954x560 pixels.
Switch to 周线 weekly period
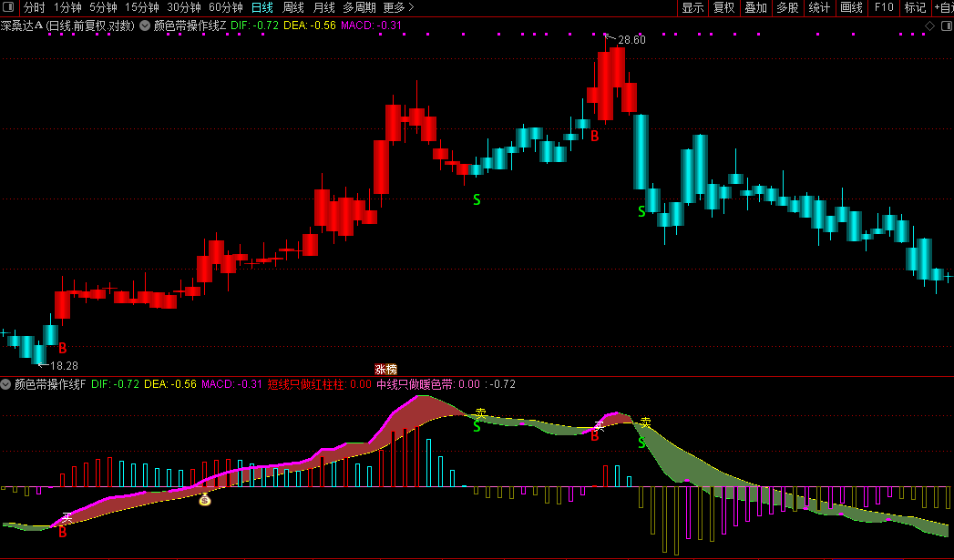click(293, 7)
